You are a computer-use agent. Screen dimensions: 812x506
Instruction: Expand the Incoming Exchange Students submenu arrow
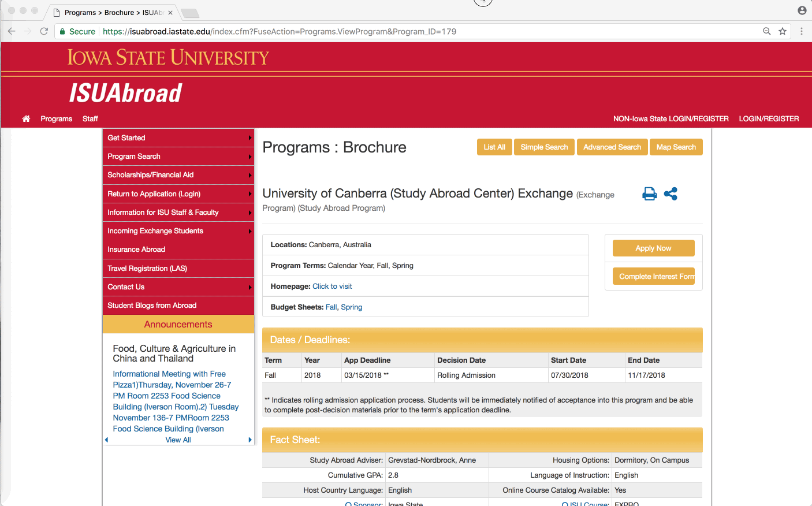(250, 231)
